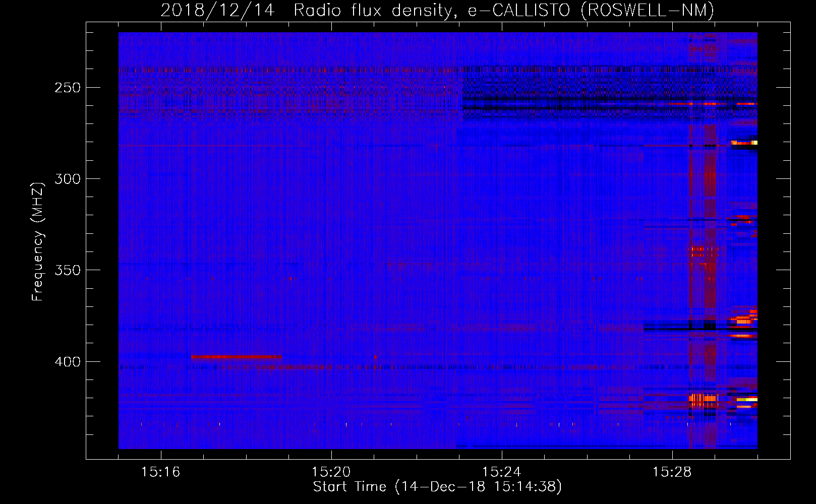Click the bright yellow emission near 280 MHz at right edge
816x504 pixels.
744,143
